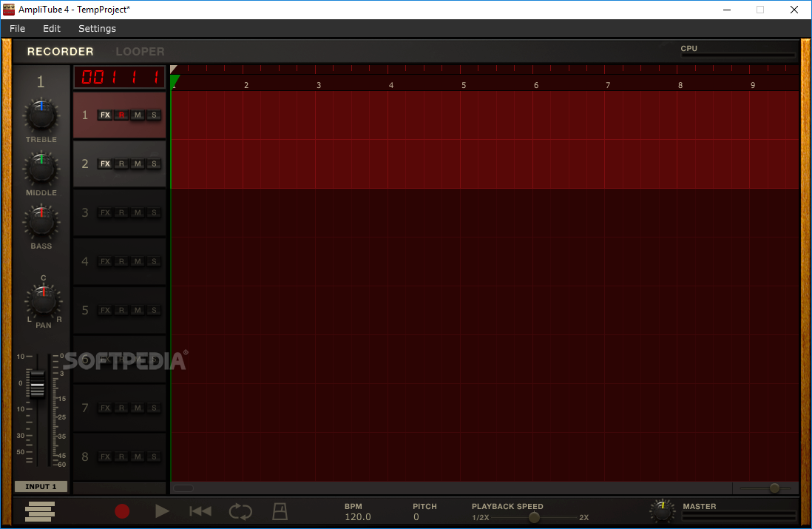Select track 8 by its number label
Screen dimensions: 812x529
tap(85, 457)
